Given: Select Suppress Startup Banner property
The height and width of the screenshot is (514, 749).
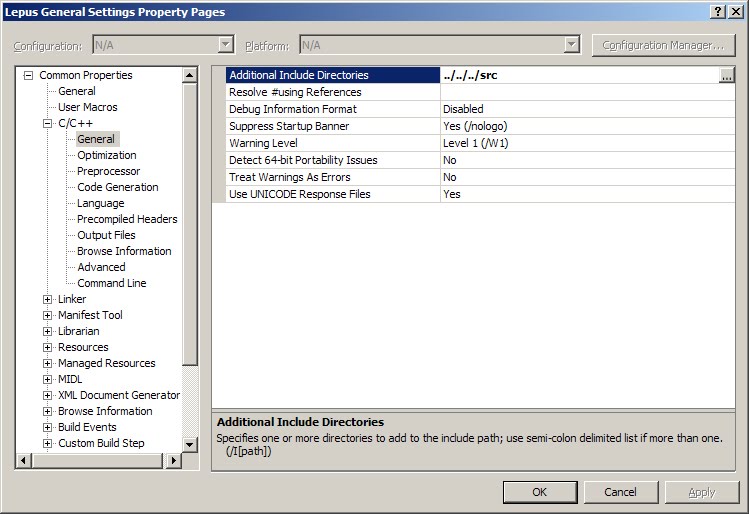Looking at the screenshot, I should (332, 126).
